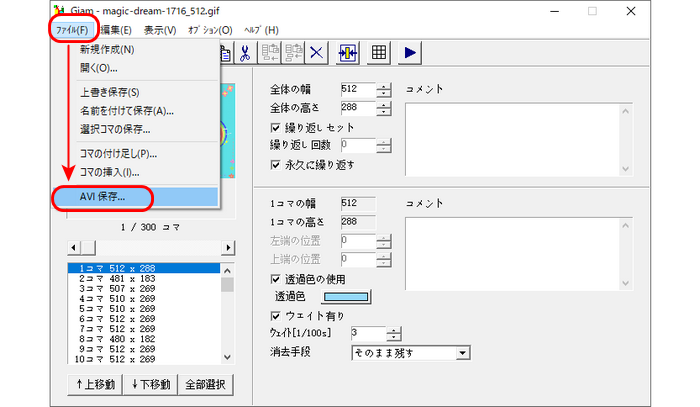Click the 全部選択 button
This screenshot has height=407, width=700.
click(x=205, y=384)
